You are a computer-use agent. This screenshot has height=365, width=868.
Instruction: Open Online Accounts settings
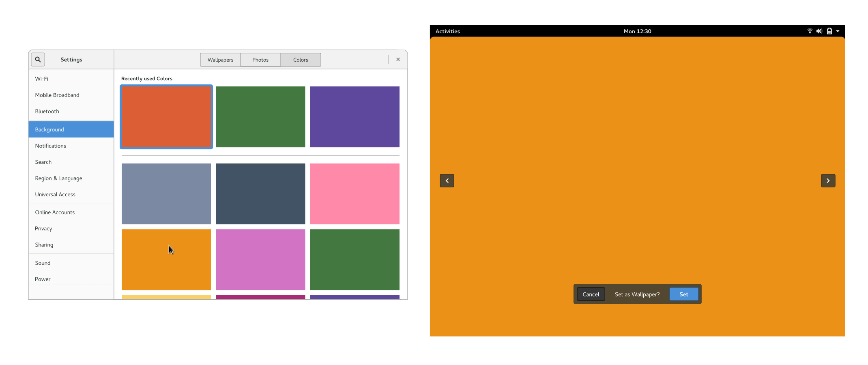(71, 212)
